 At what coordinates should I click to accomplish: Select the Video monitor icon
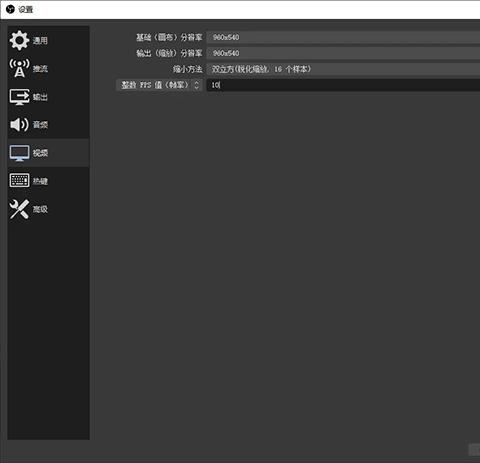tap(19, 153)
